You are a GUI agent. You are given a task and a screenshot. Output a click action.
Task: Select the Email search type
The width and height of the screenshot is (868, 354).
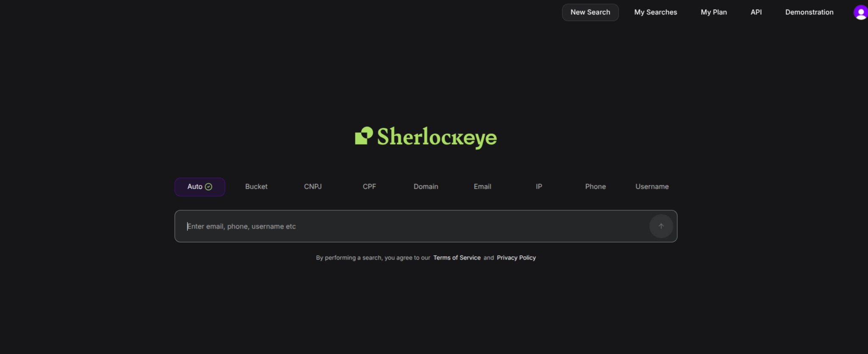[x=482, y=187]
